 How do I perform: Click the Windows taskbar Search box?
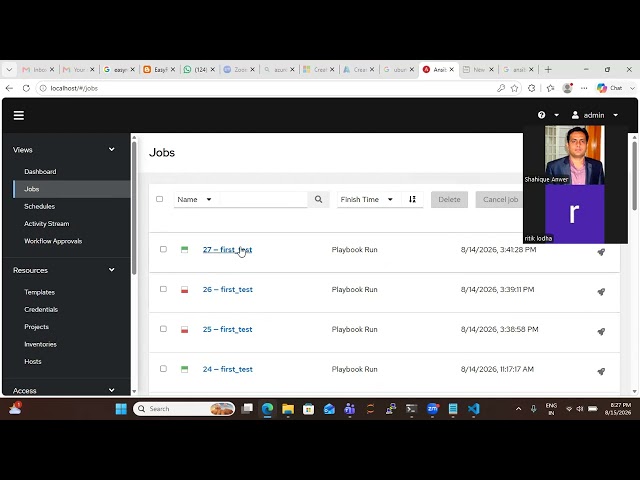pos(184,409)
